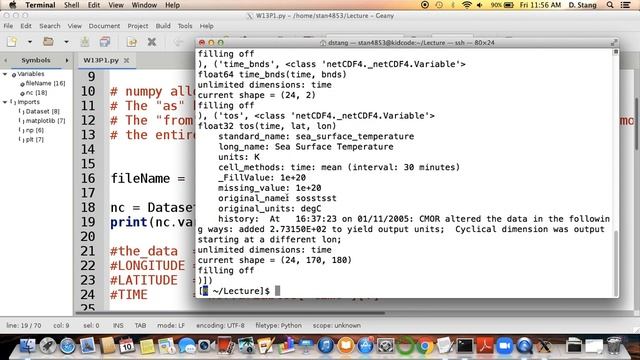Viewport: 640px width, 360px height.
Task: Click 'filetype: Python' in status bar
Action: [x=278, y=325]
